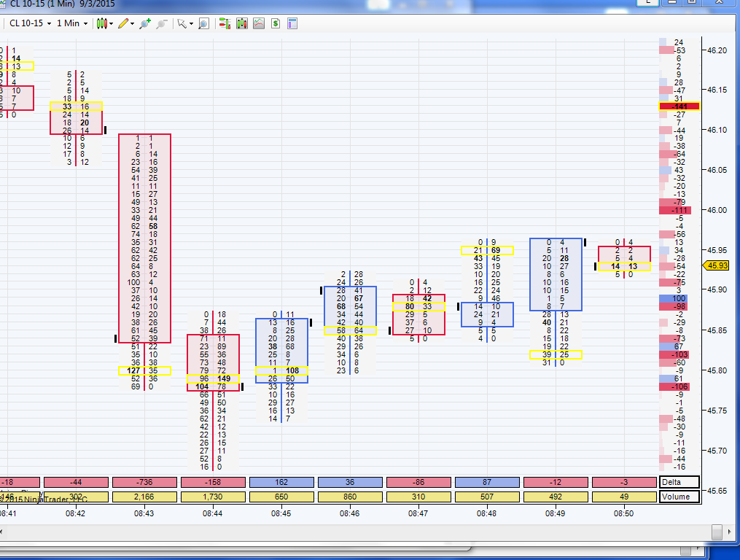Screen dimensions: 740x560
Task: Expand the CL 10-15 instrument dropdown
Action: (30, 23)
